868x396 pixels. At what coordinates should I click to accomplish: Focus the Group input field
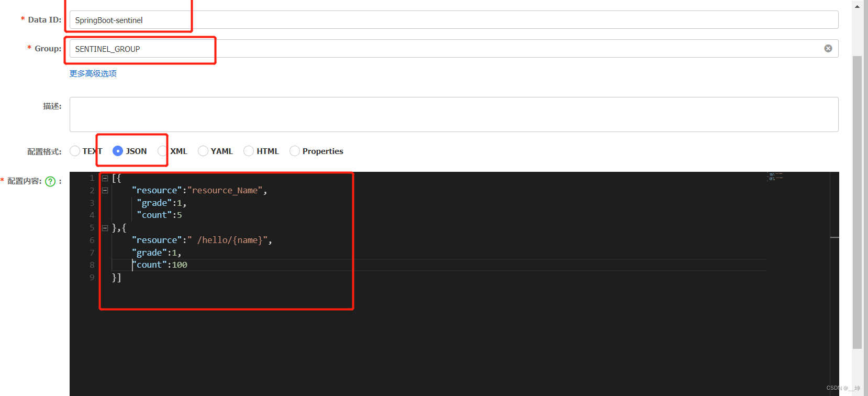coord(454,49)
